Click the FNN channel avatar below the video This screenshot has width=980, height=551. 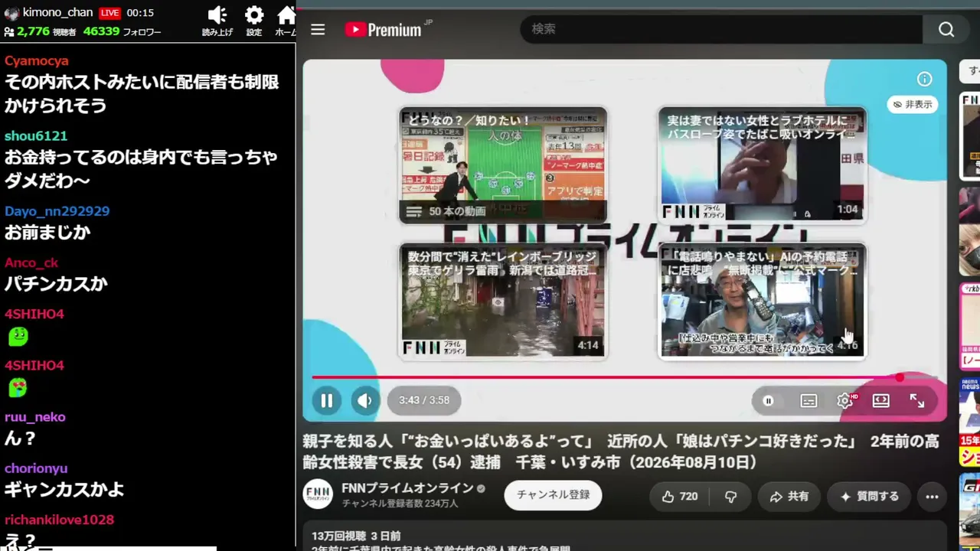click(x=318, y=494)
